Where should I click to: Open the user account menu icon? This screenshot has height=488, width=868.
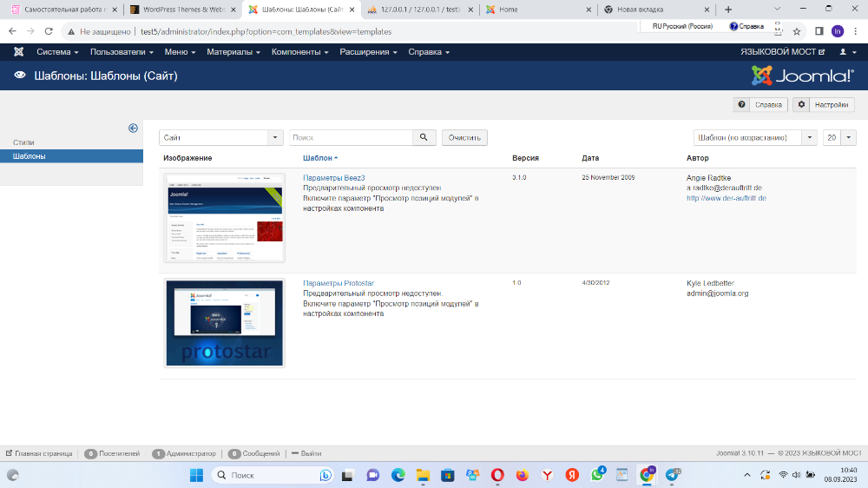[x=845, y=52]
